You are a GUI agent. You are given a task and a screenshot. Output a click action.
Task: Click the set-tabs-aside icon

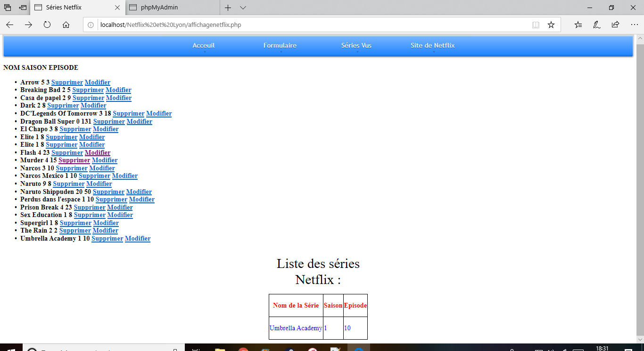tap(23, 8)
